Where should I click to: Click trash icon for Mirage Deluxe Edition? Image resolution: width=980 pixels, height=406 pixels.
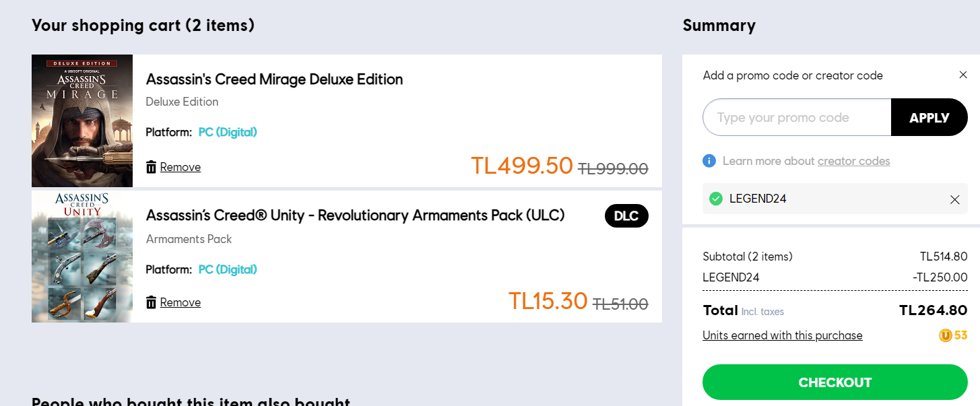(152, 167)
